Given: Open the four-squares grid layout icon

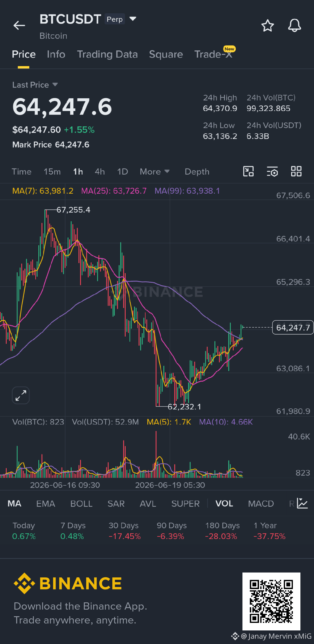Looking at the screenshot, I should tap(296, 171).
